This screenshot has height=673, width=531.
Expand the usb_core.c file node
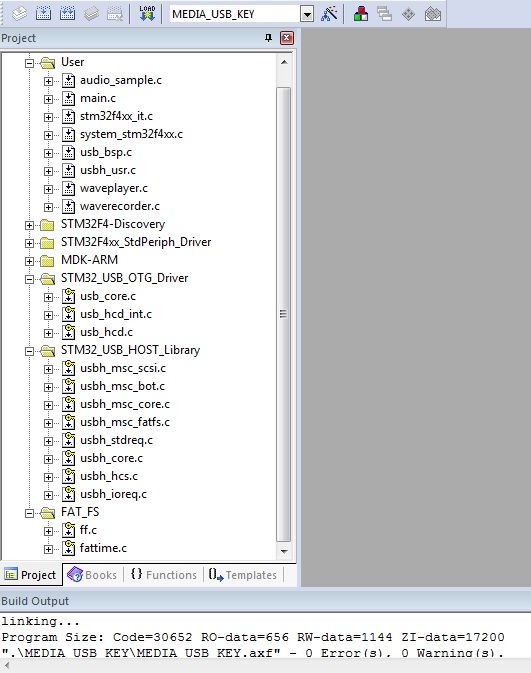coord(49,297)
